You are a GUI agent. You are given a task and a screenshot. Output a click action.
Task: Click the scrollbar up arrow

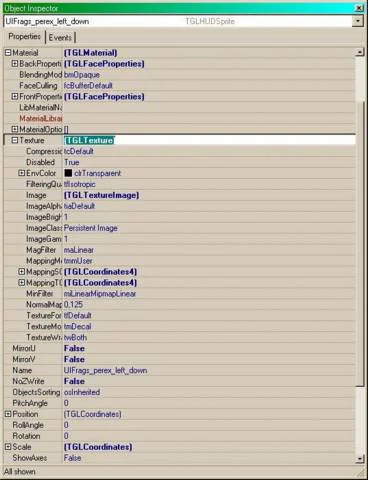(x=360, y=52)
